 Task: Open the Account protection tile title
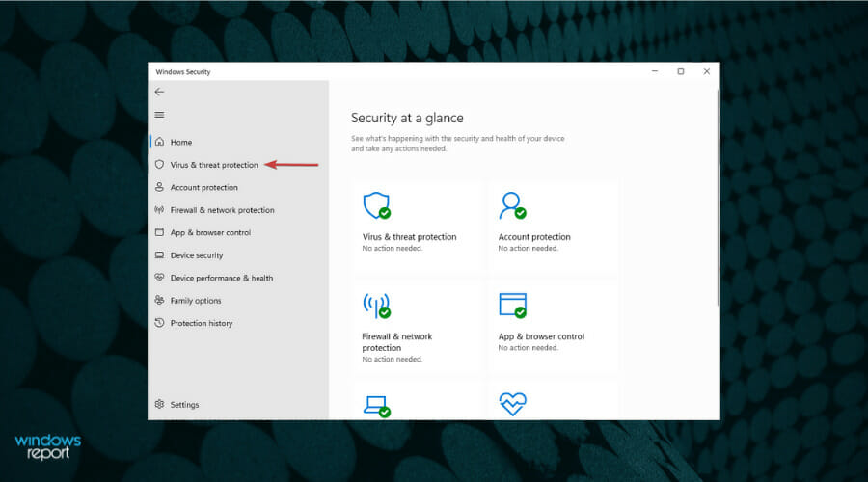click(x=534, y=237)
